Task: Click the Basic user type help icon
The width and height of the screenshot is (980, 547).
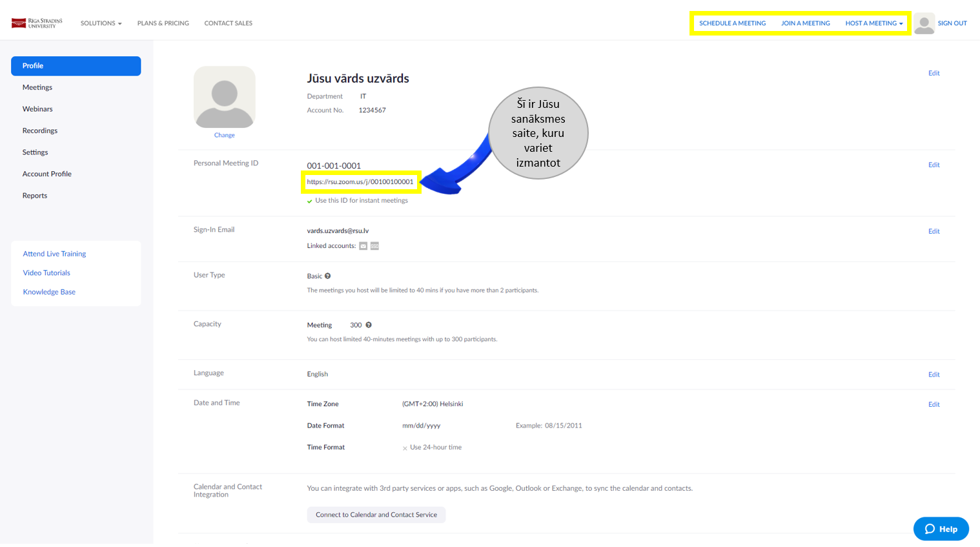Action: click(327, 276)
